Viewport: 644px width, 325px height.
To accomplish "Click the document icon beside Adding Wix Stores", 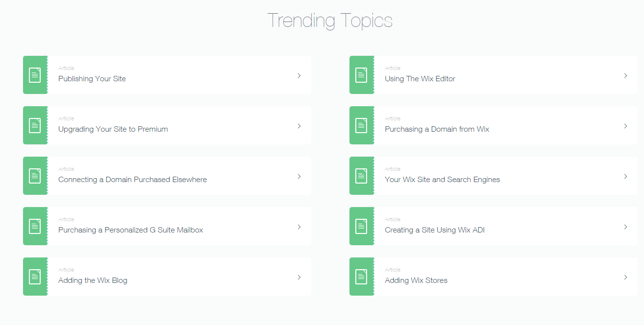I will point(361,277).
